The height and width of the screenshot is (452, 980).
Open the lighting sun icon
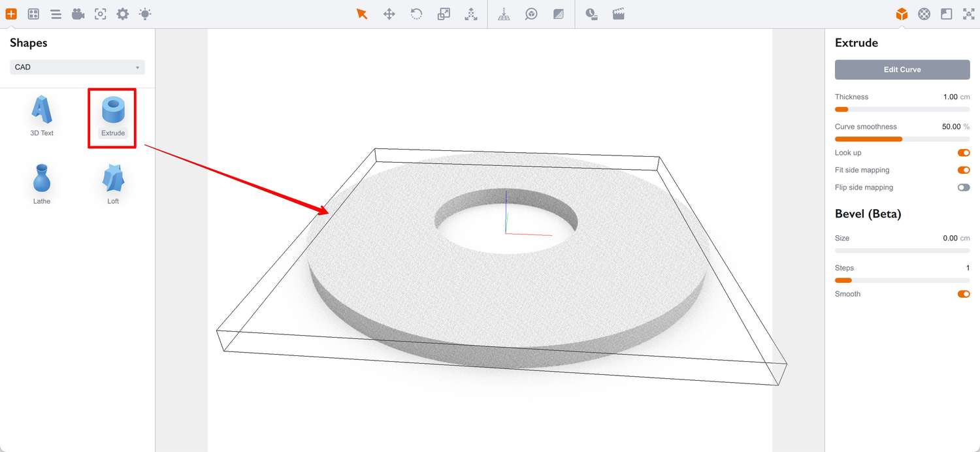[145, 14]
